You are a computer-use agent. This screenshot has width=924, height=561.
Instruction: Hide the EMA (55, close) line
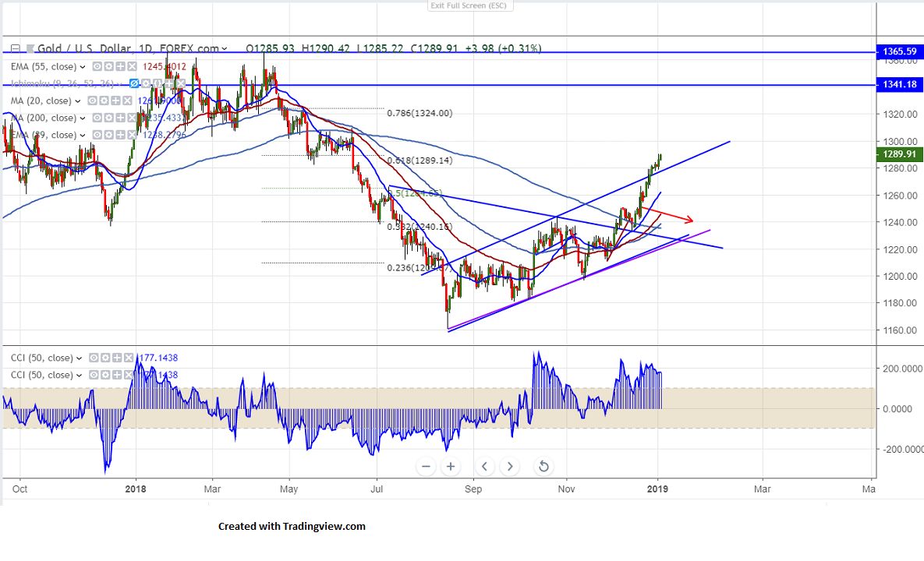[97, 66]
